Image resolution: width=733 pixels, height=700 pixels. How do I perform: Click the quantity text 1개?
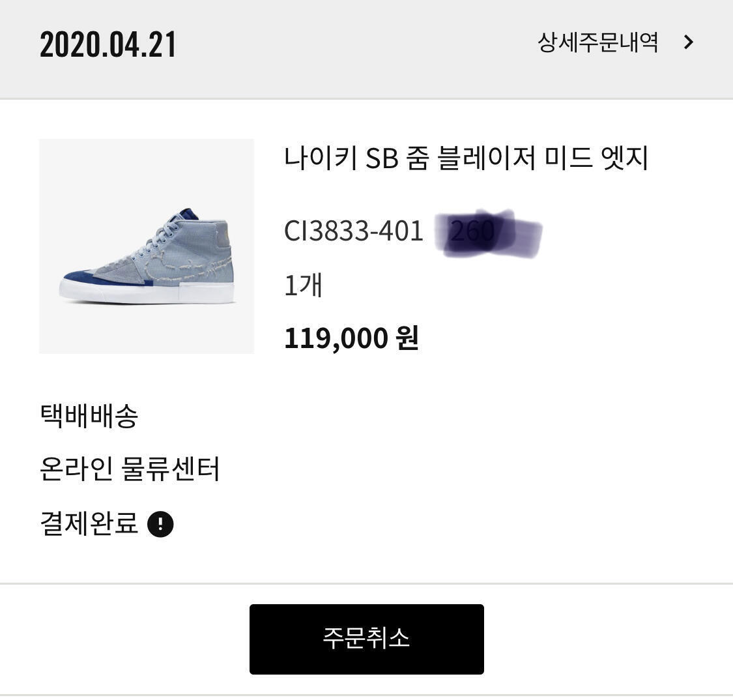pos(304,285)
